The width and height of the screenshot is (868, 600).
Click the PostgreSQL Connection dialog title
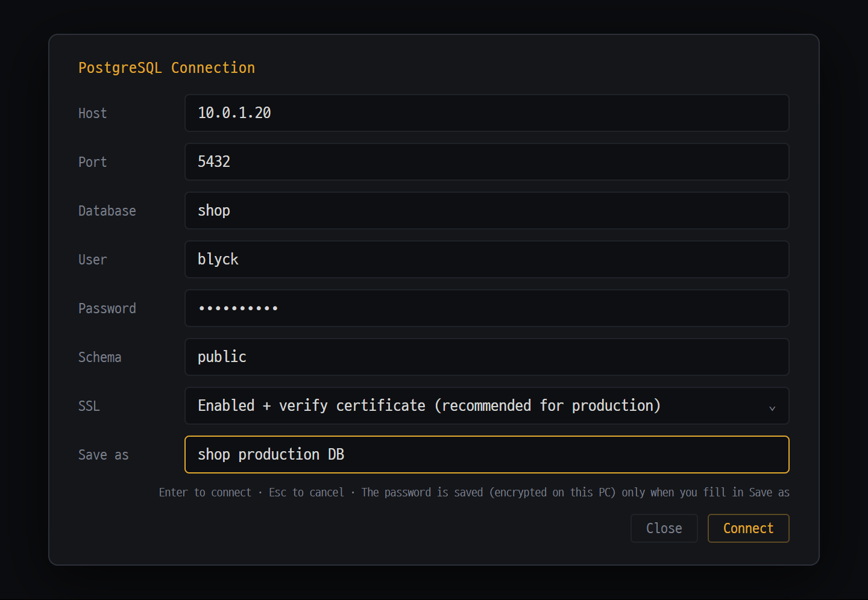(166, 67)
